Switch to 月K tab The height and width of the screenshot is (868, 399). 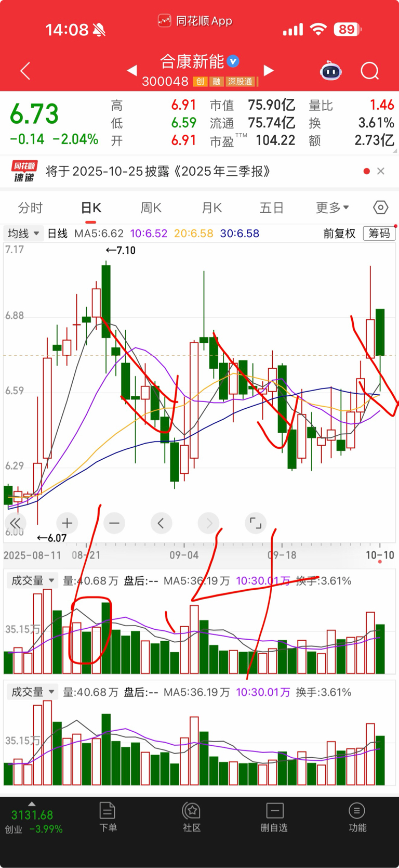[x=212, y=208]
